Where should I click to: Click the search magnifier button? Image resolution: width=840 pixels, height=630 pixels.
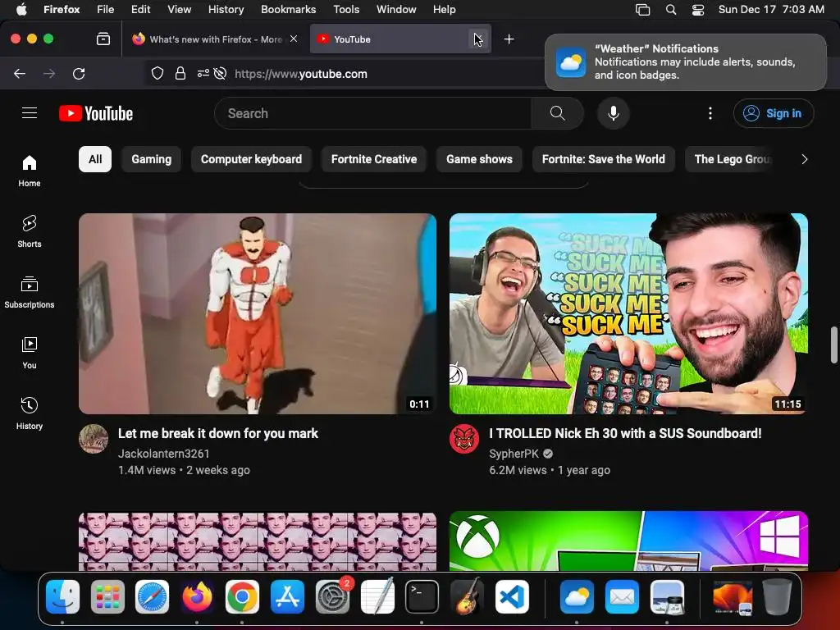(557, 113)
